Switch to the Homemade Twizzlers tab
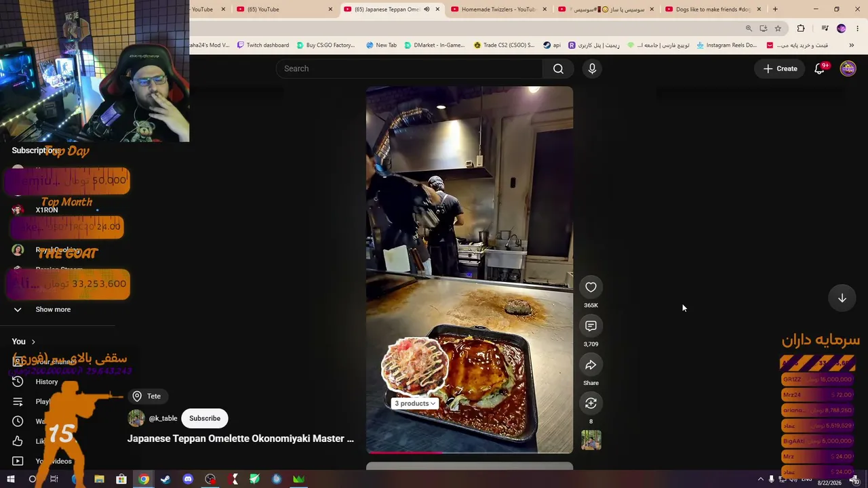Viewport: 868px width, 488px height. click(x=498, y=9)
